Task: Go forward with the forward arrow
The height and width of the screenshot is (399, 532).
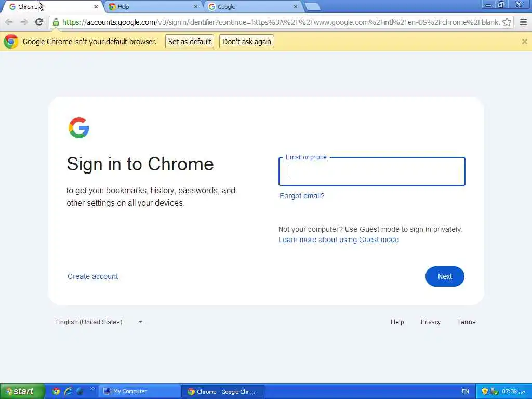Action: pos(24,22)
